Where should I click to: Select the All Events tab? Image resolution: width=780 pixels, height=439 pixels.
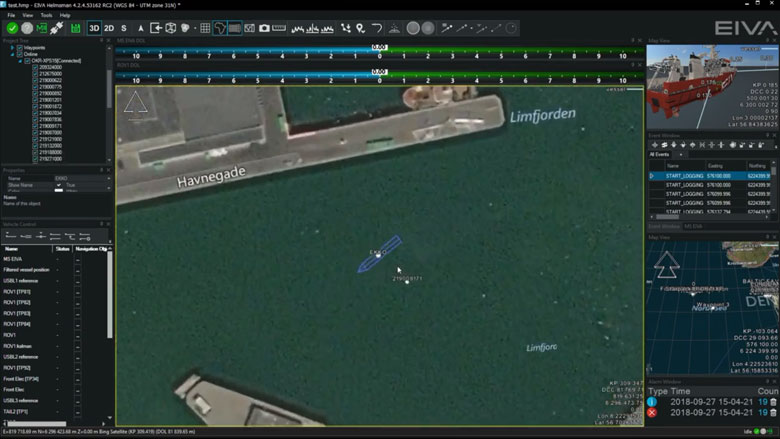[x=660, y=154]
